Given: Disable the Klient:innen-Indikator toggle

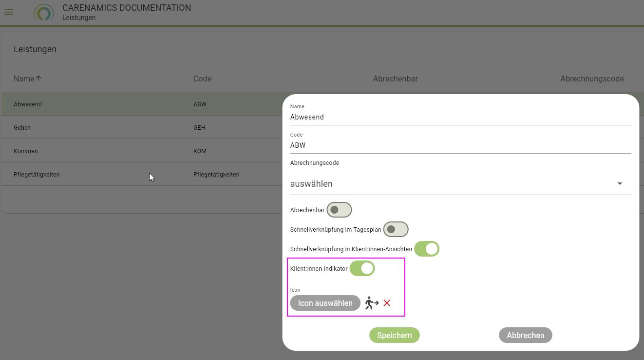Looking at the screenshot, I should pyautogui.click(x=362, y=268).
